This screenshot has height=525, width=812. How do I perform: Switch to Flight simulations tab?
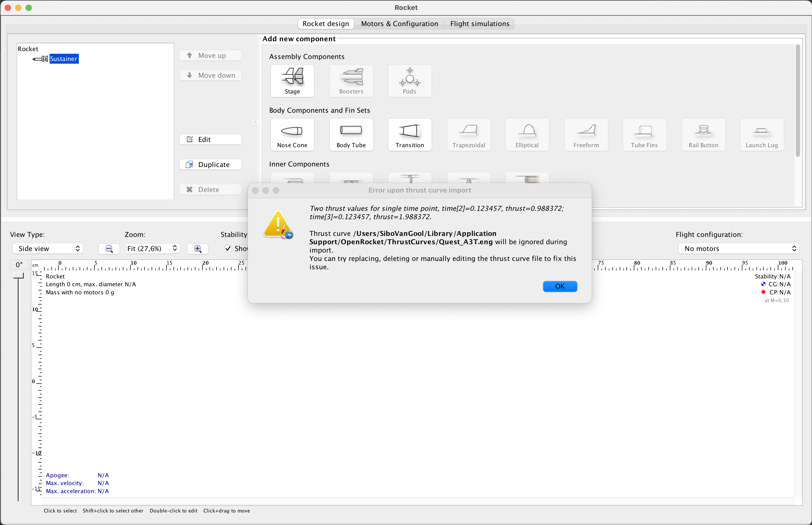point(479,23)
